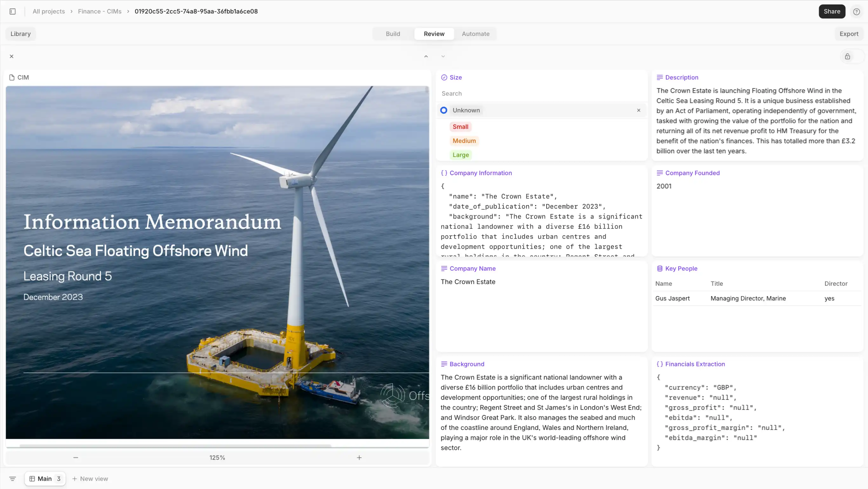Click the CIM document file icon
The width and height of the screenshot is (868, 489).
[12, 78]
